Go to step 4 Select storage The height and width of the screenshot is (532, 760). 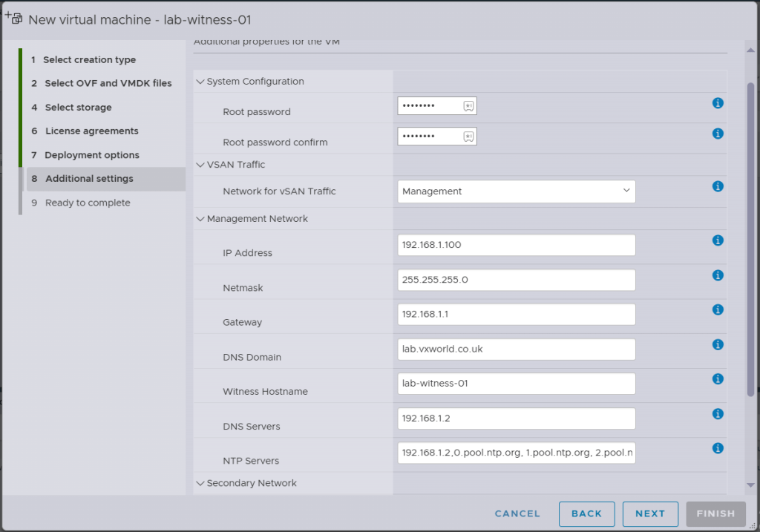coord(78,108)
